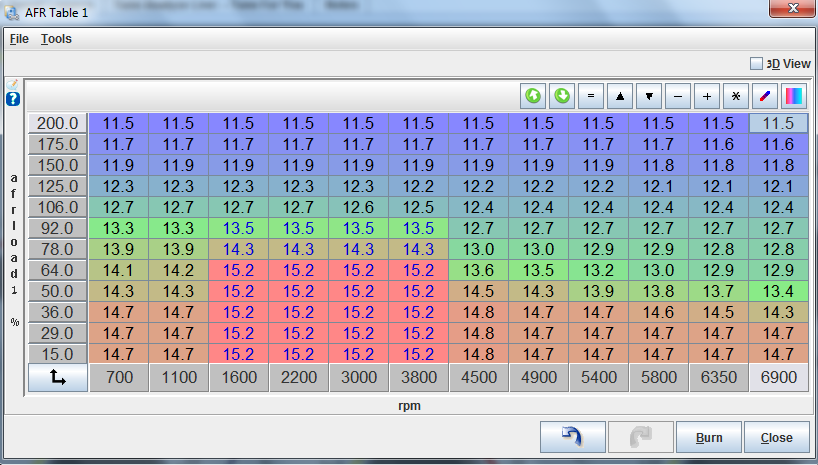Click the black down triangle decrement button
Viewport: 818px width, 465px height.
tap(649, 96)
